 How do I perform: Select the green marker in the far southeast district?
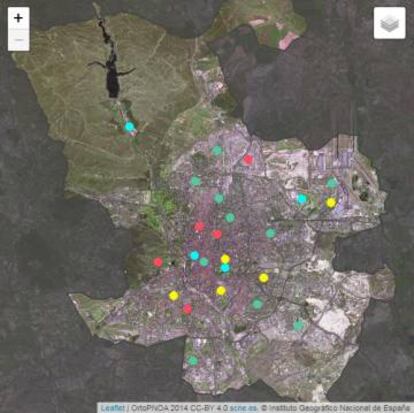point(298,325)
